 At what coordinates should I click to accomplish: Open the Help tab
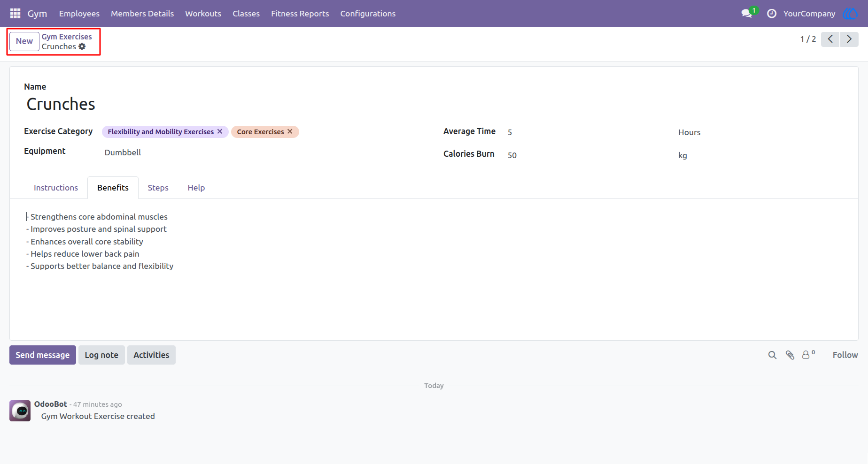coord(196,188)
